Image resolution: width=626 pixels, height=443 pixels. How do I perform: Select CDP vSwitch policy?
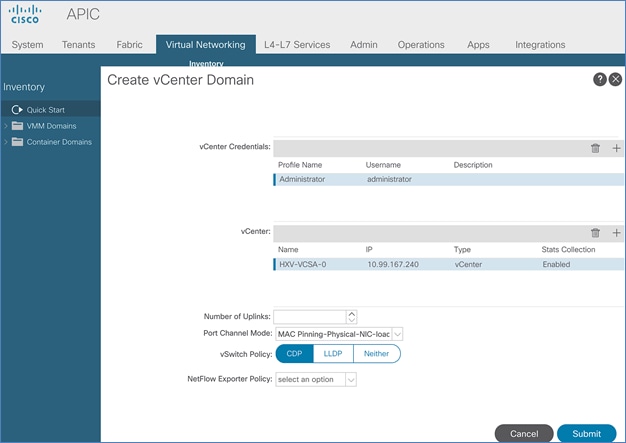click(x=293, y=354)
